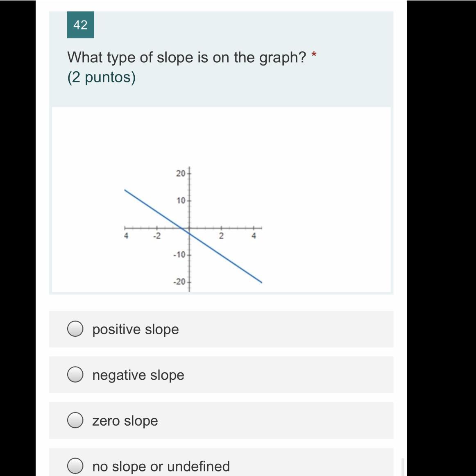This screenshot has width=476, height=476.
Task: Click the "What type of slope" question text
Action: pos(187,57)
